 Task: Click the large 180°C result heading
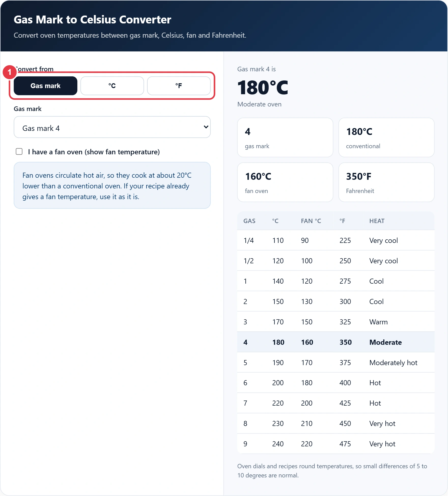coord(263,88)
